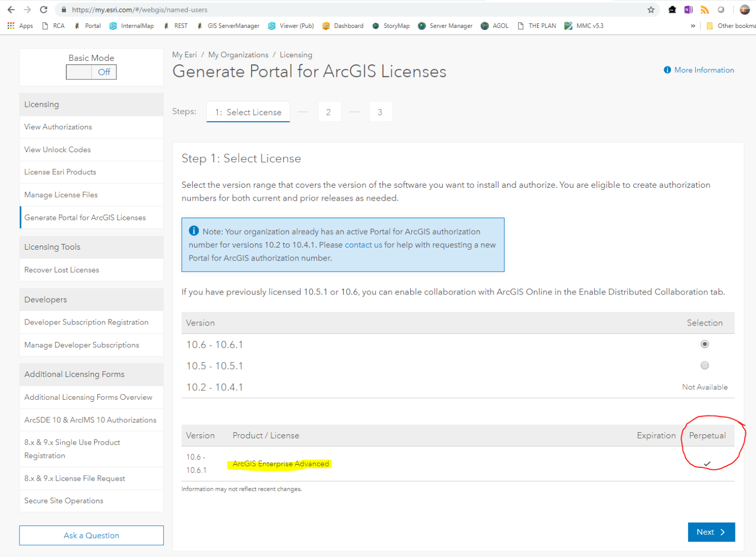The height and width of the screenshot is (557, 756).
Task: Open View Unlock Codes in sidebar
Action: click(x=91, y=150)
